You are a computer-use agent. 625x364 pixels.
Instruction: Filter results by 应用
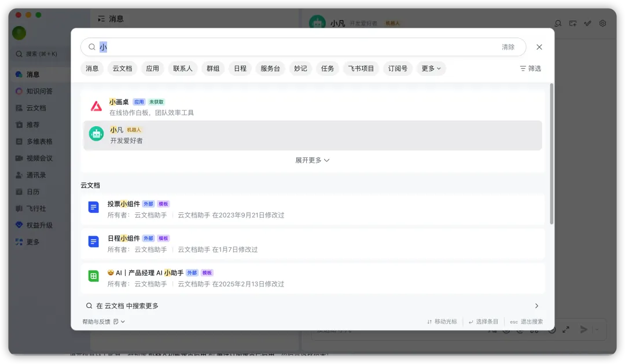coord(152,68)
